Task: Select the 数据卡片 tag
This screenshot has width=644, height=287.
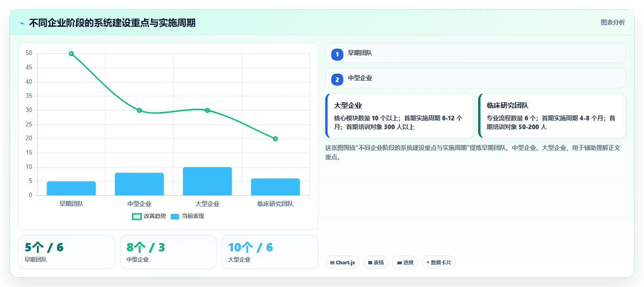Action: (439, 262)
